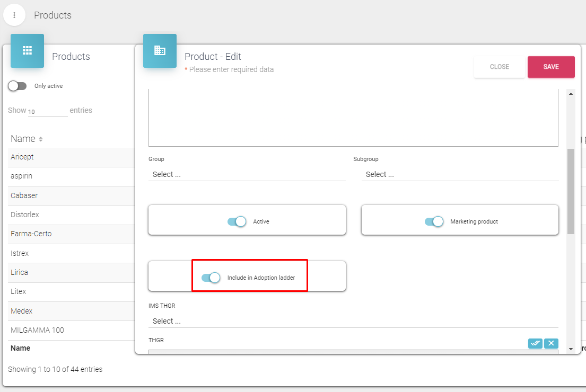The height and width of the screenshot is (392, 586).
Task: Toggle the Only active switch
Action: (x=18, y=86)
